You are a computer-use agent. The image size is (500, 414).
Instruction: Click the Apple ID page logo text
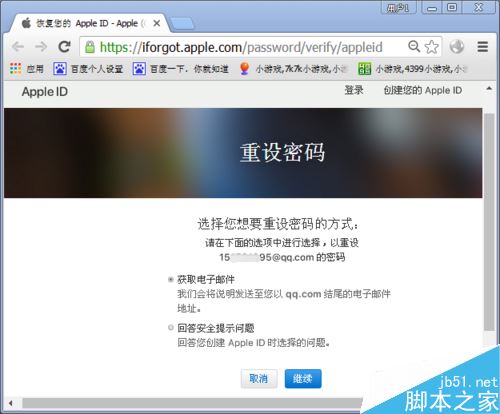[x=45, y=92]
